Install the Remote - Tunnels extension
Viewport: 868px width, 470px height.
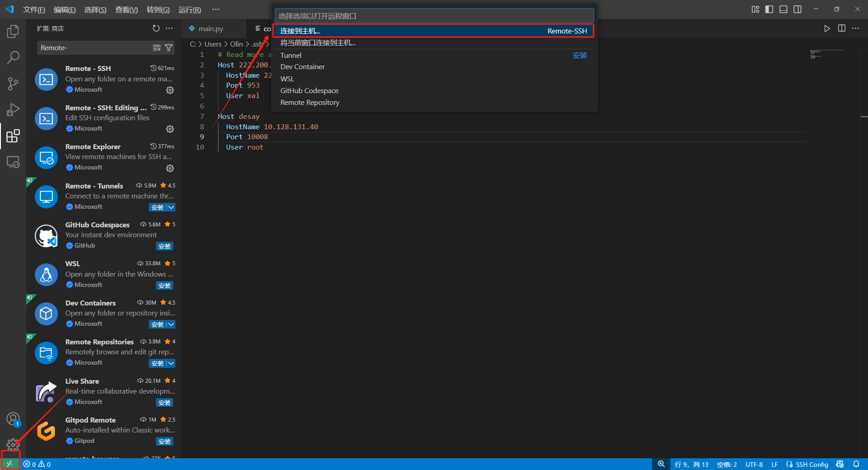pyautogui.click(x=158, y=207)
